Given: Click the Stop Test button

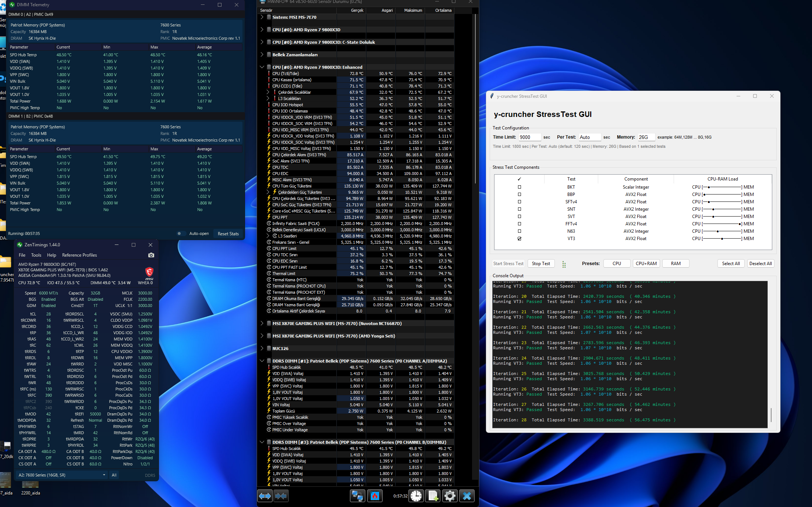Looking at the screenshot, I should tap(541, 264).
